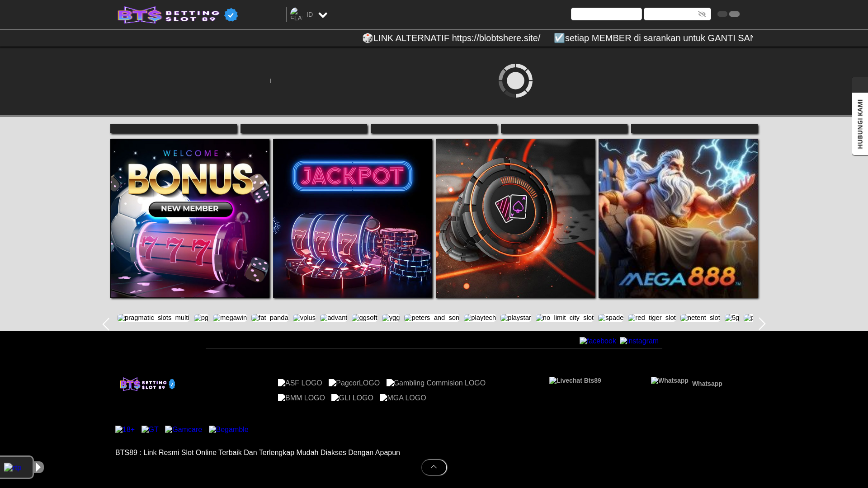Click the BTS89 Link Resmi Slot heading text
Image resolution: width=868 pixels, height=488 pixels.
(x=258, y=452)
